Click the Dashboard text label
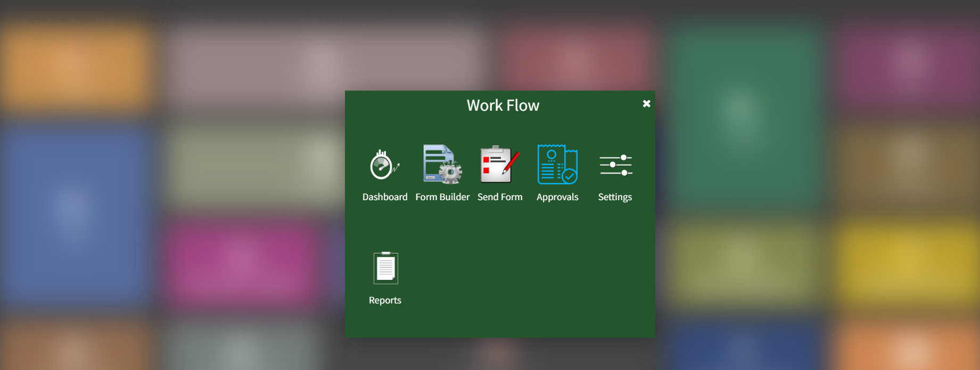 click(x=385, y=197)
